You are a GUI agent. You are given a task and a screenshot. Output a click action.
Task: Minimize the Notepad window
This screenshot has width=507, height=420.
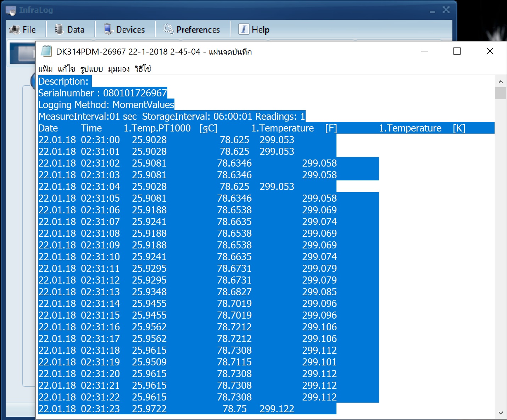pyautogui.click(x=425, y=51)
